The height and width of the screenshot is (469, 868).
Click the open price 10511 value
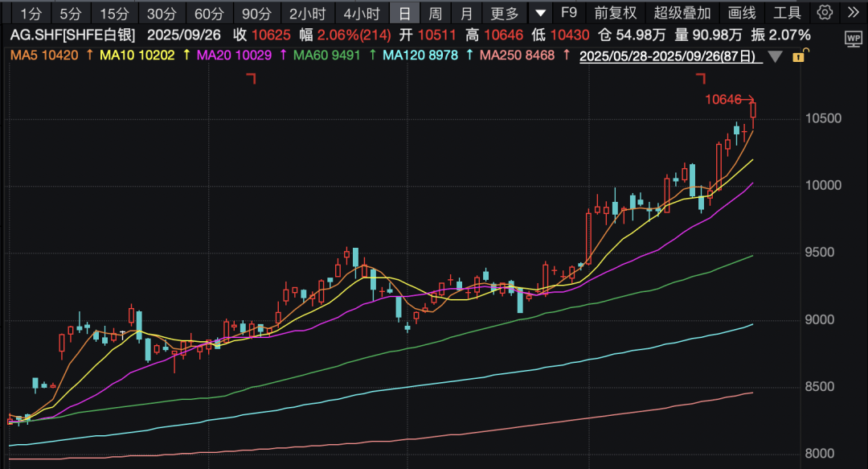coord(436,35)
